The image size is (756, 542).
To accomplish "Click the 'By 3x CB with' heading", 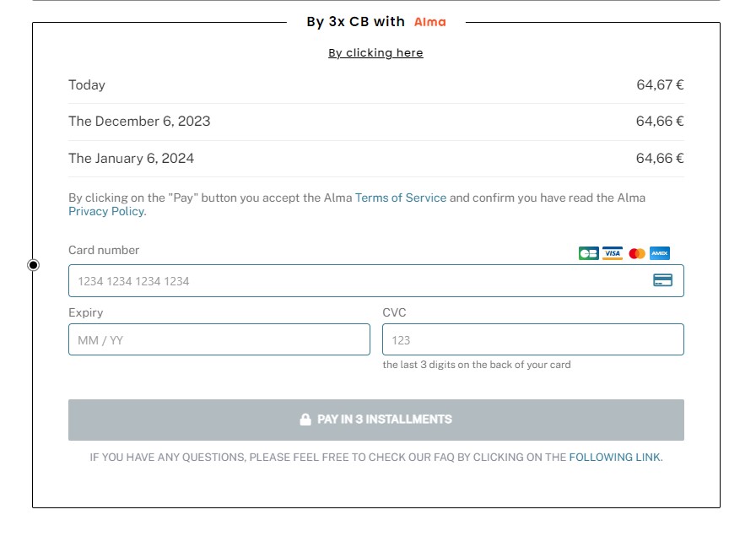I will pos(356,22).
